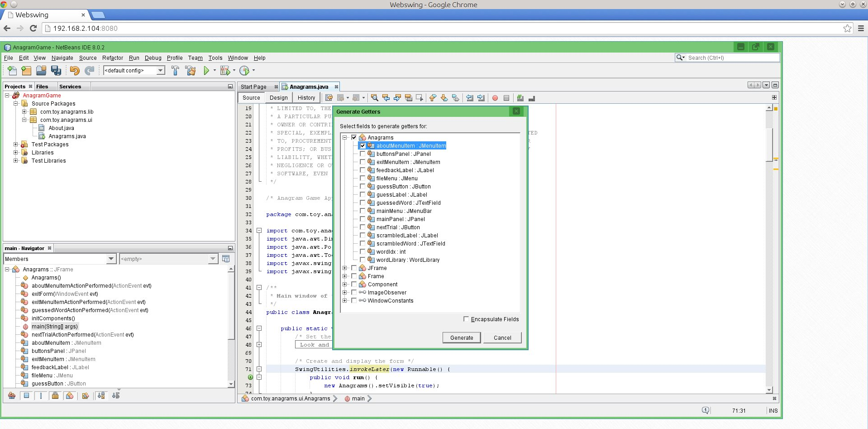The height and width of the screenshot is (429, 868).
Task: Switch to the Design tab of Anagrams.java
Action: point(278,97)
